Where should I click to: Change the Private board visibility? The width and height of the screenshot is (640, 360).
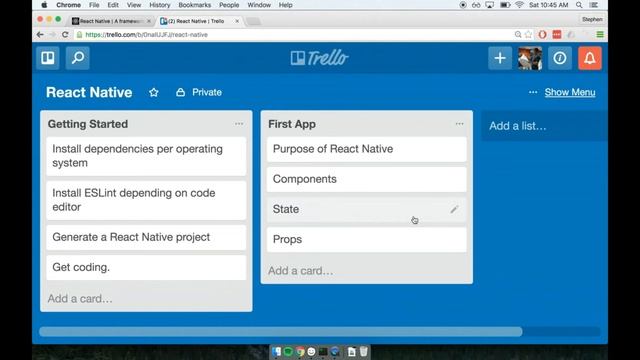tap(199, 92)
